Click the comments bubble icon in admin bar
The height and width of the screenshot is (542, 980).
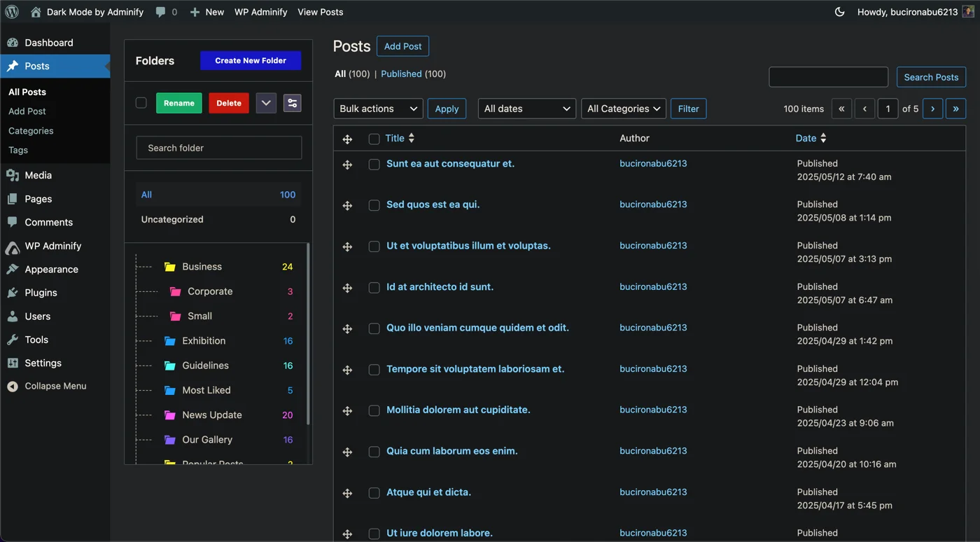(162, 12)
